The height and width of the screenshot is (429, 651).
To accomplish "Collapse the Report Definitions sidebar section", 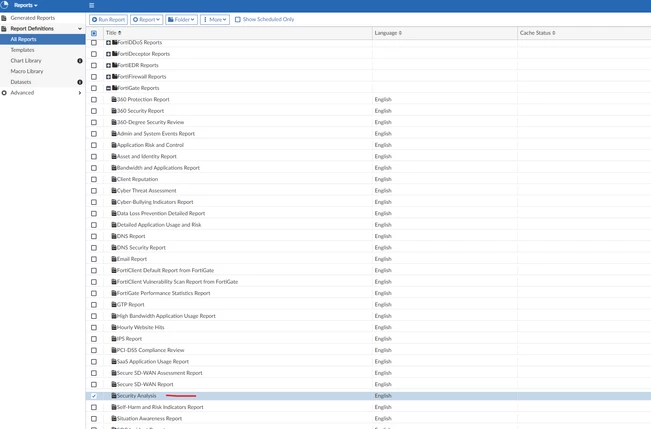I will click(80, 29).
